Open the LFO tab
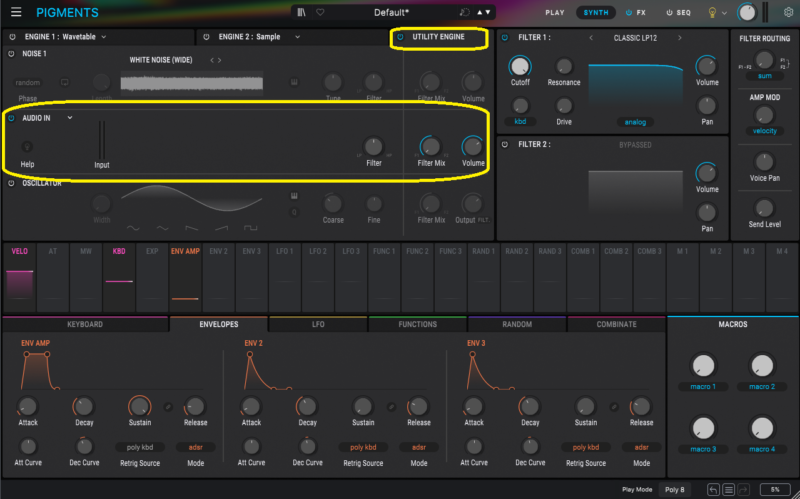800x499 pixels. pyautogui.click(x=318, y=324)
